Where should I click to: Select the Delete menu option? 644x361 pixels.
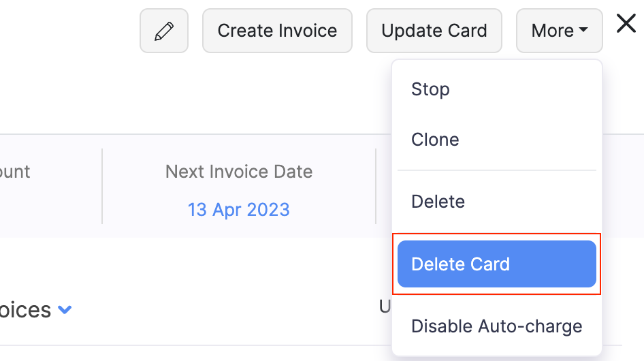pyautogui.click(x=438, y=202)
